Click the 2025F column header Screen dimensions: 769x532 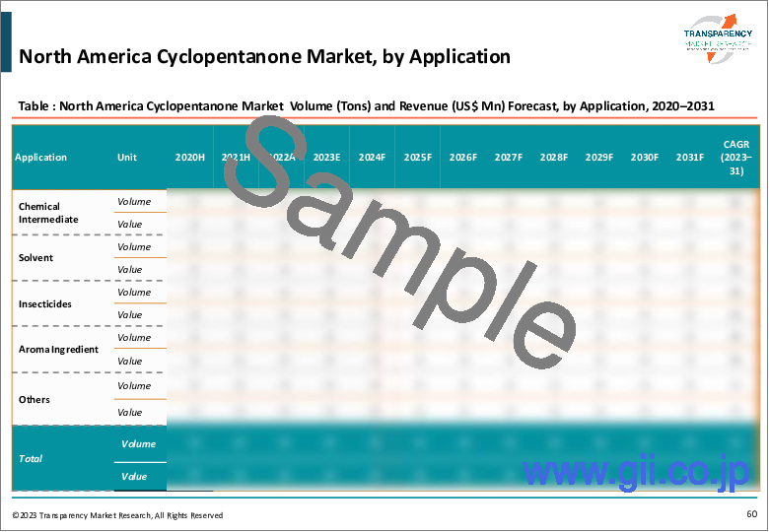point(417,158)
